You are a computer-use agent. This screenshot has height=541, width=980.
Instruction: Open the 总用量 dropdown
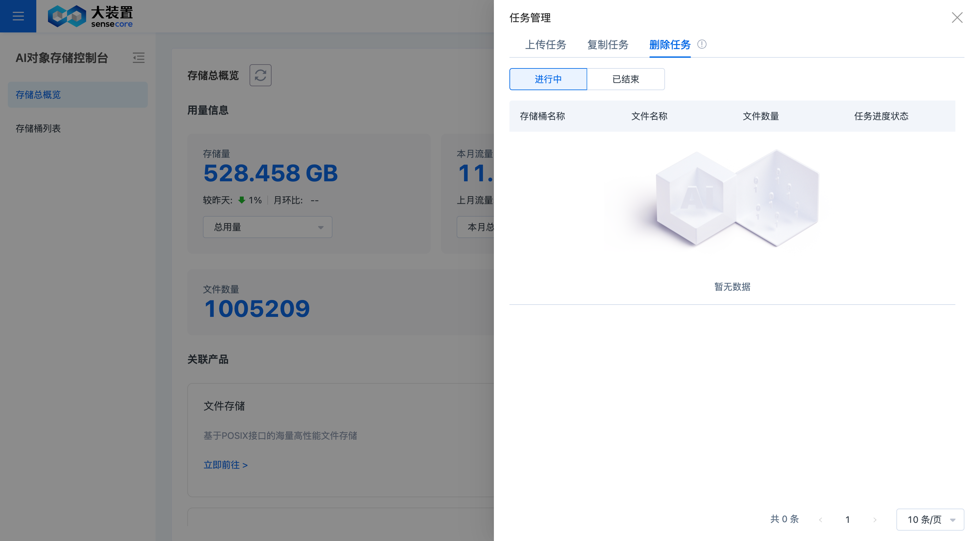267,227
